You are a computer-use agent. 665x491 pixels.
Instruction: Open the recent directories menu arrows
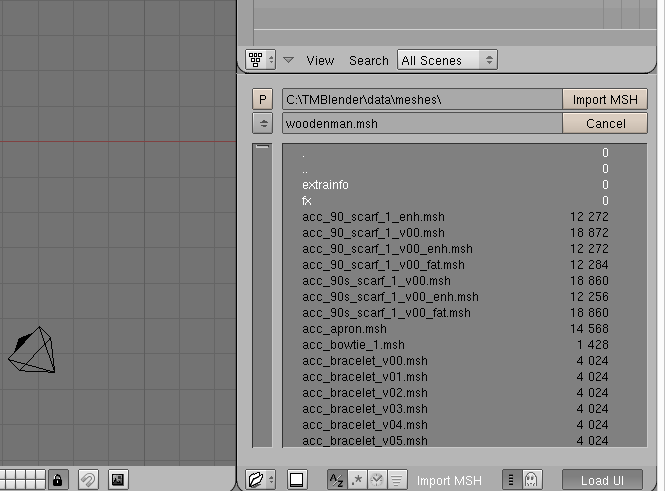[263, 123]
